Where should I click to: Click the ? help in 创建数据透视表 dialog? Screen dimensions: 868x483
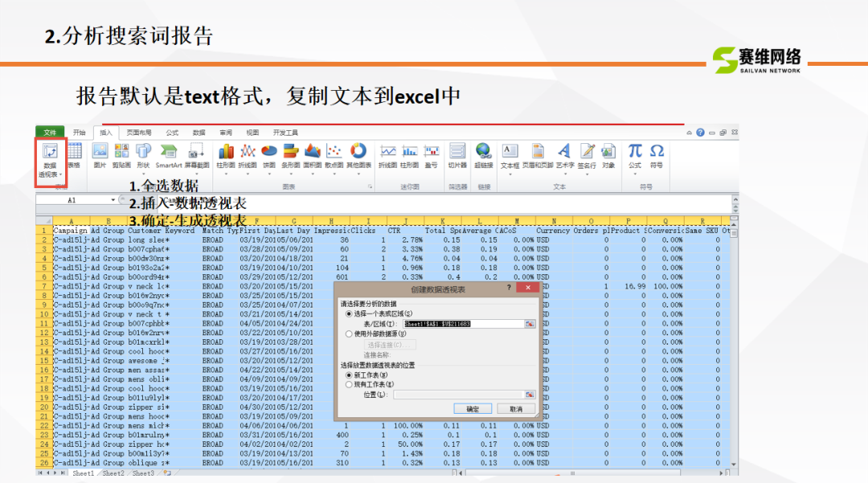(x=509, y=288)
